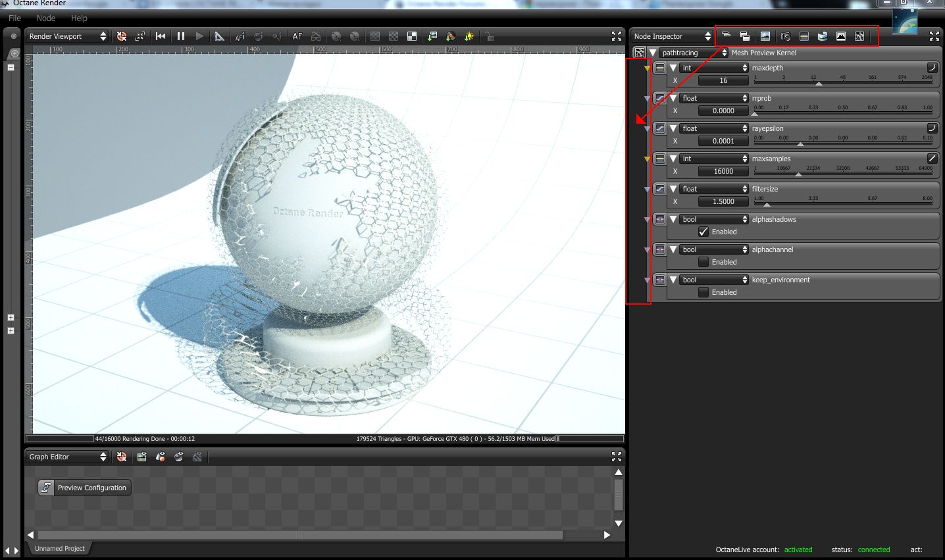
Task: Click the maxdepth X value field
Action: [723, 80]
